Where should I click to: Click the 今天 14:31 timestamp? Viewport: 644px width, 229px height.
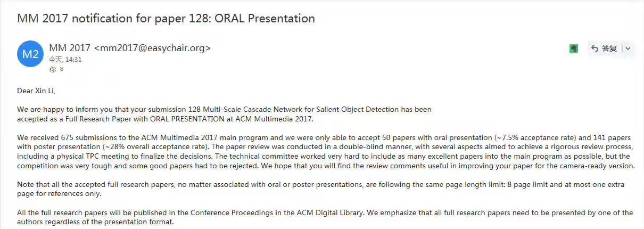pyautogui.click(x=65, y=60)
